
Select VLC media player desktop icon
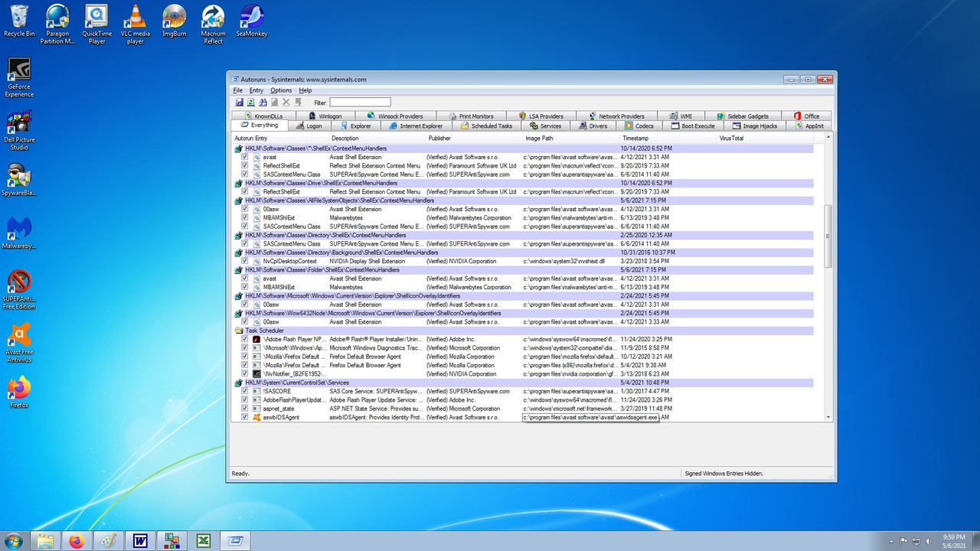[136, 24]
